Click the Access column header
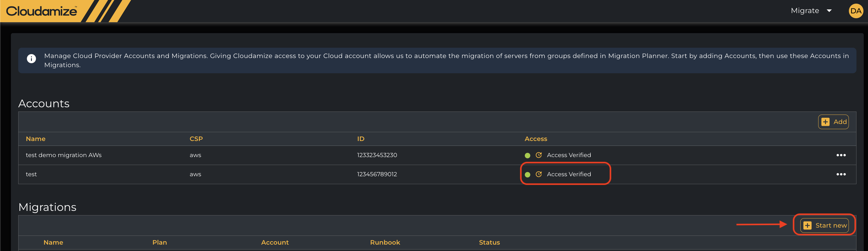The height and width of the screenshot is (251, 868). click(535, 139)
